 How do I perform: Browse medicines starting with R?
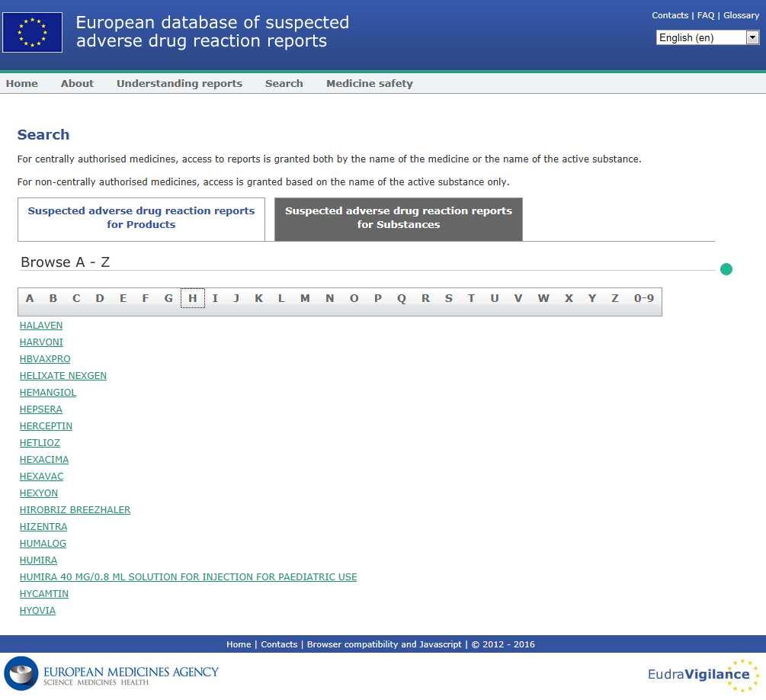425,298
